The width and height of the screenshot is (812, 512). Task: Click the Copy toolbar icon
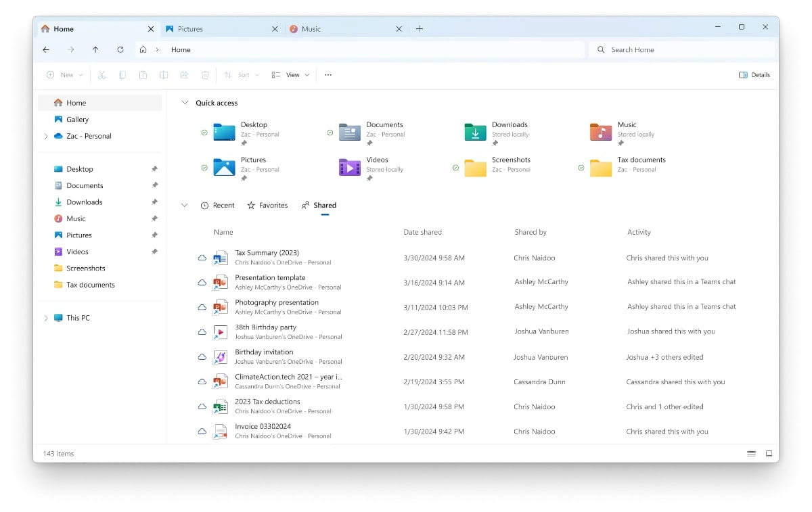point(122,75)
